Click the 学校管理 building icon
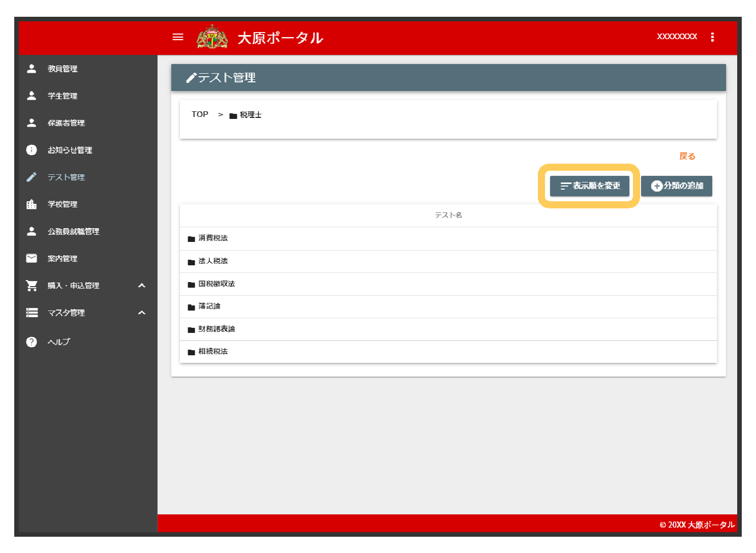The width and height of the screenshot is (756, 553). click(x=32, y=204)
